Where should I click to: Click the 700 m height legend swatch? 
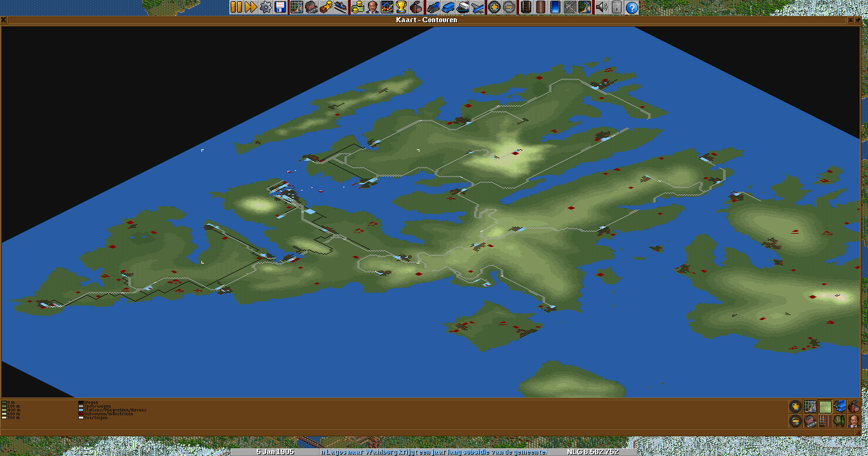4,418
